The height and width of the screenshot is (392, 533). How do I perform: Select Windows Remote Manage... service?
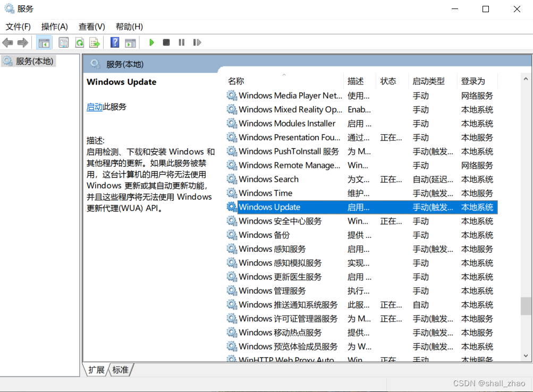[x=362, y=165]
